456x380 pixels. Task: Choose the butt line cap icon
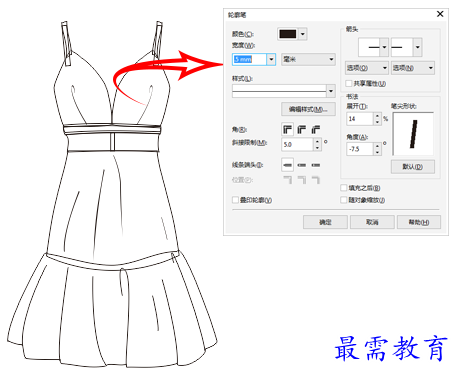287,165
